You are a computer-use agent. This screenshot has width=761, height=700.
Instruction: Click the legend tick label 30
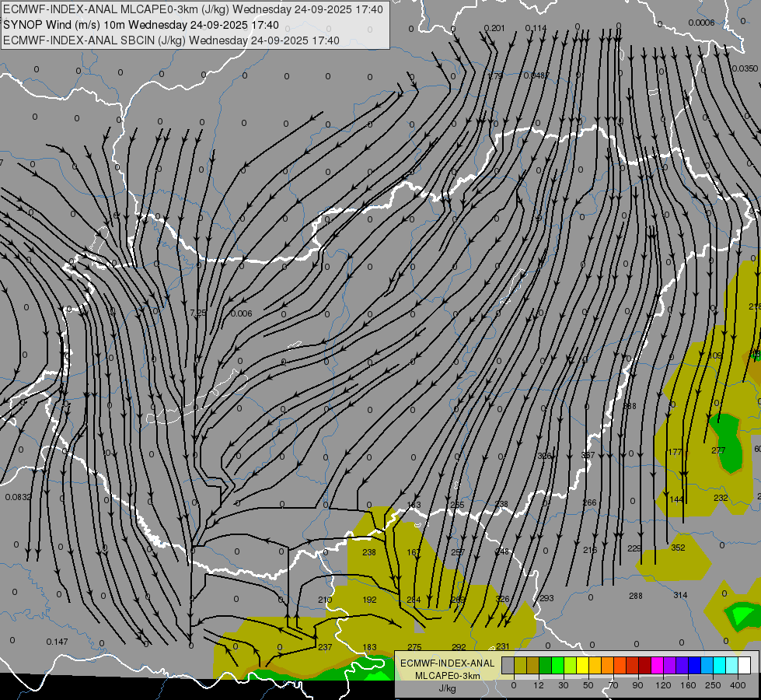(x=564, y=685)
